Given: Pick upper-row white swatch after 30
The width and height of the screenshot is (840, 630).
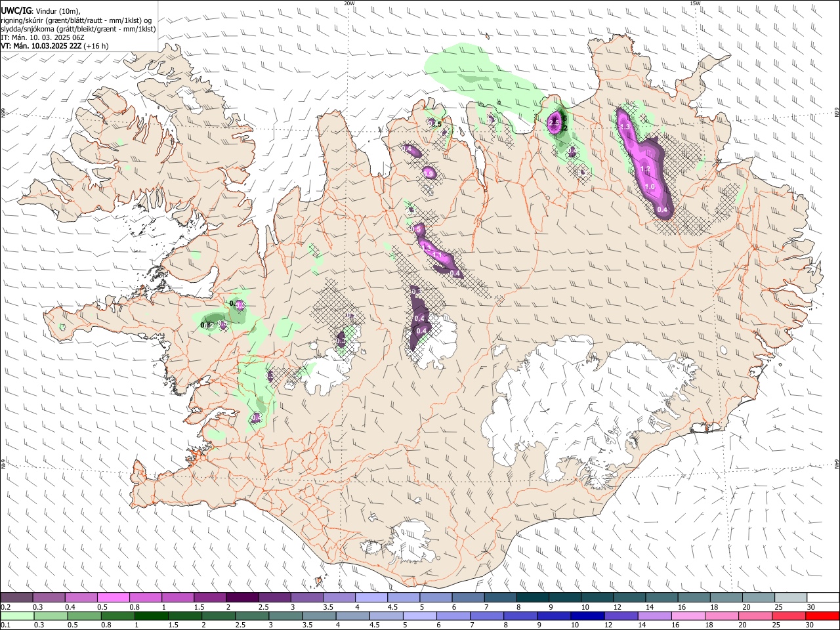Looking at the screenshot, I should pos(823,598).
